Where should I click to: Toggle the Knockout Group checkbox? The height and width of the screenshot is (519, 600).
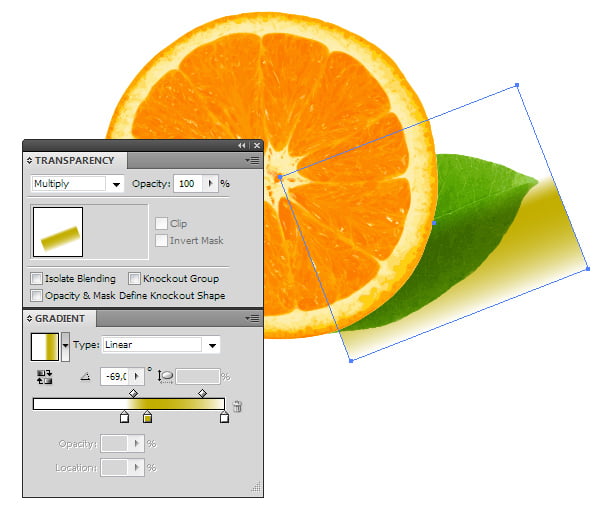134,278
